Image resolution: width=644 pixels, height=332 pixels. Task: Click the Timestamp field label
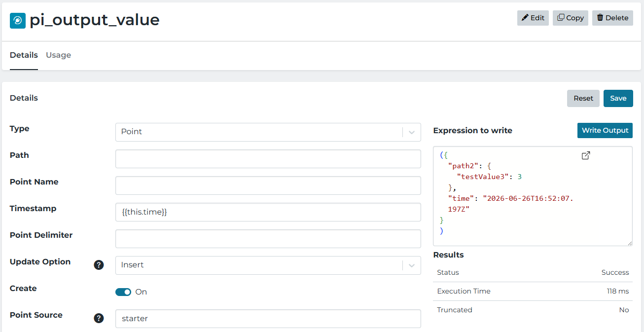point(33,209)
